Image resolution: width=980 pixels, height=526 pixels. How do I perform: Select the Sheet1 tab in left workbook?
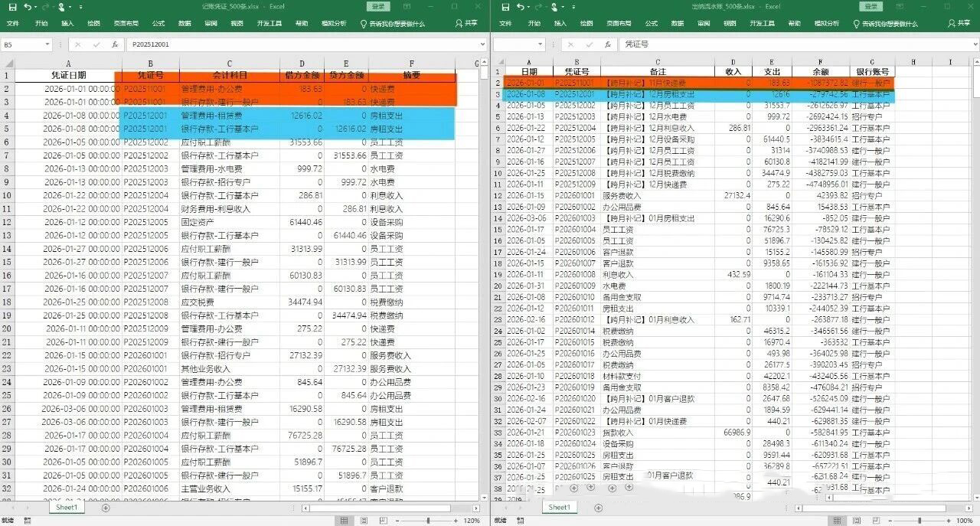click(66, 507)
